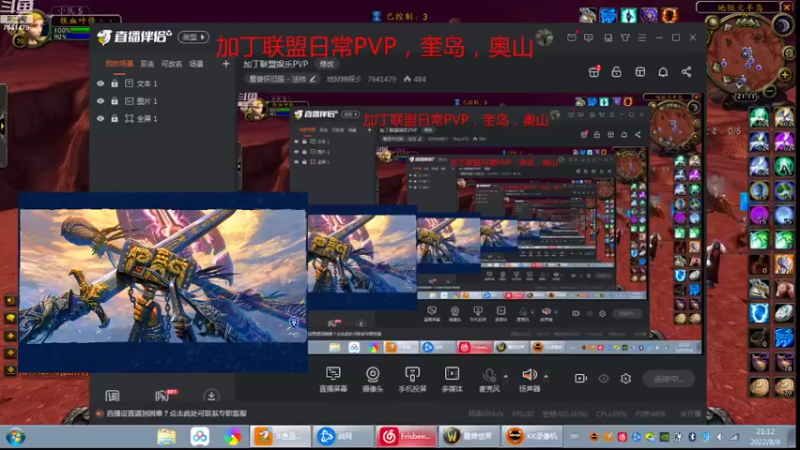Click the 词 lyrics icon at bottom left
800x450 pixels.
pos(112,395)
